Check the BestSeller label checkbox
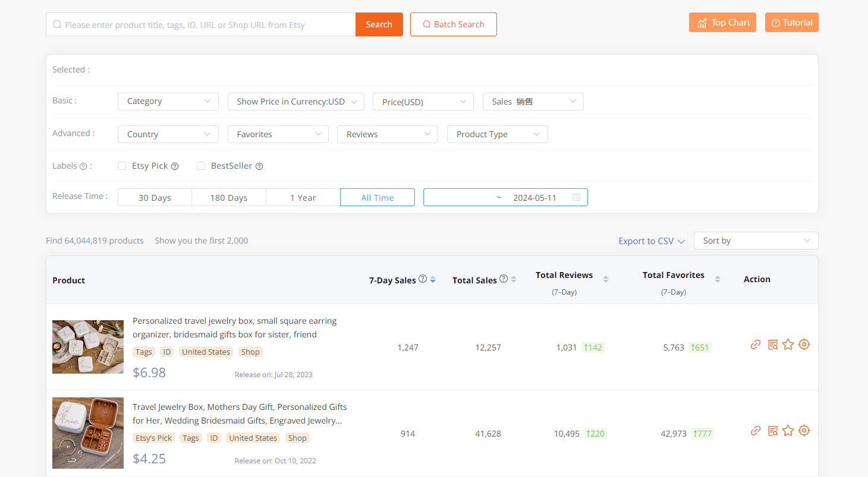Image resolution: width=868 pixels, height=477 pixels. [x=201, y=165]
